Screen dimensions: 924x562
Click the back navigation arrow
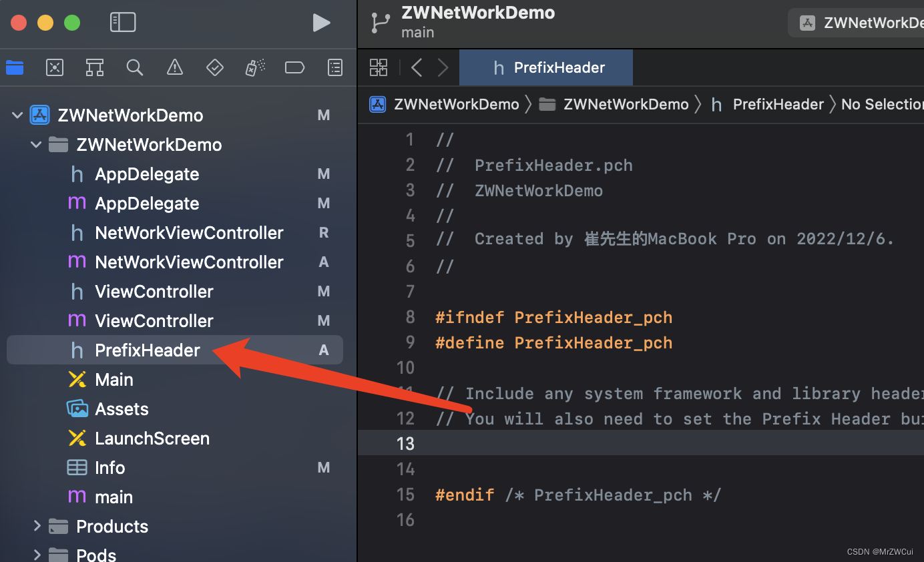[415, 67]
